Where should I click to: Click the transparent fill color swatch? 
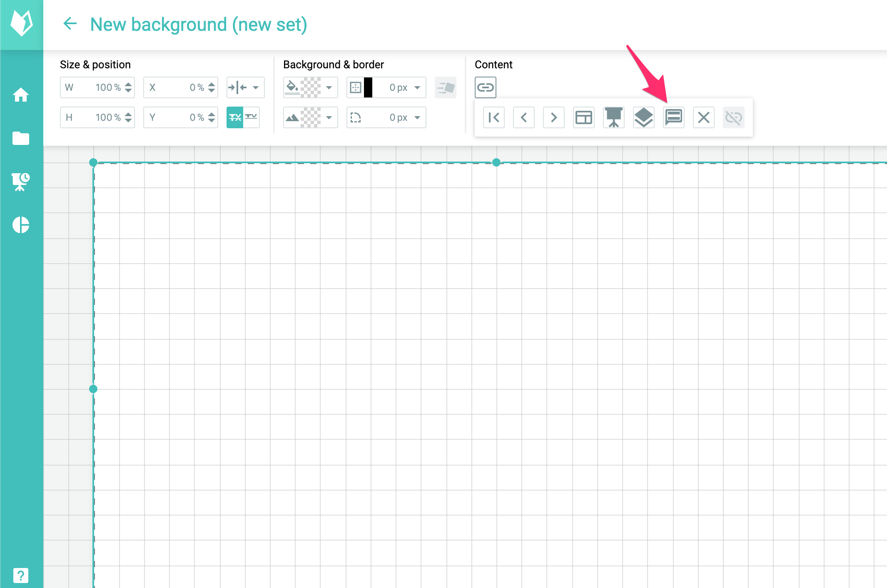click(x=311, y=87)
